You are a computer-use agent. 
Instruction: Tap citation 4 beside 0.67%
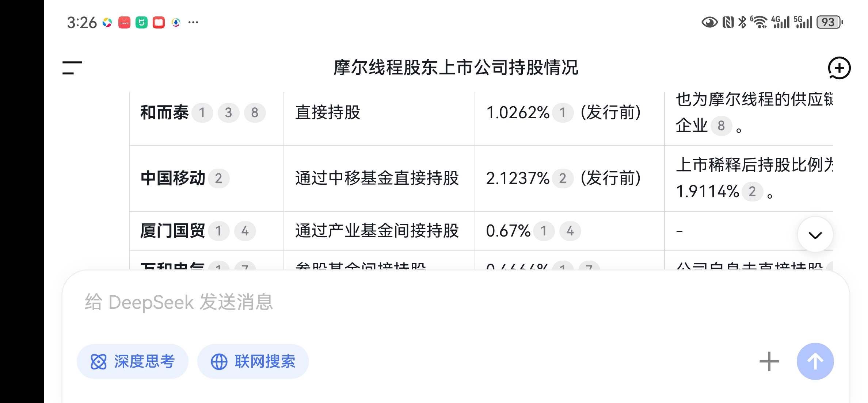click(570, 231)
